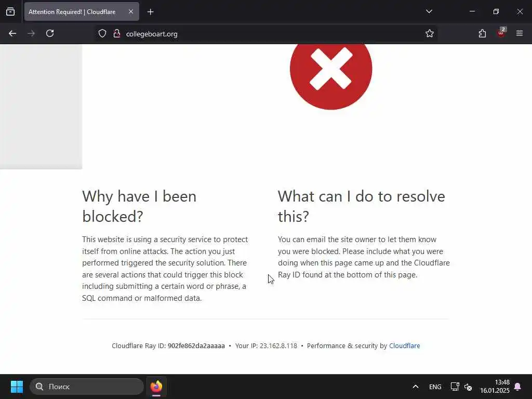Switch to the Attention Required Cloudflare tab

[x=82, y=11]
